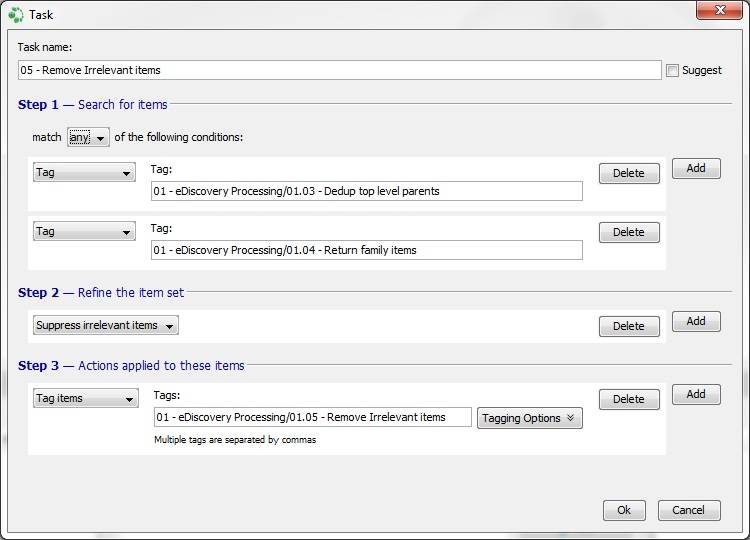Delete the Suppress irrelevant items refinement
Image resolution: width=750 pixels, height=540 pixels.
[629, 326]
